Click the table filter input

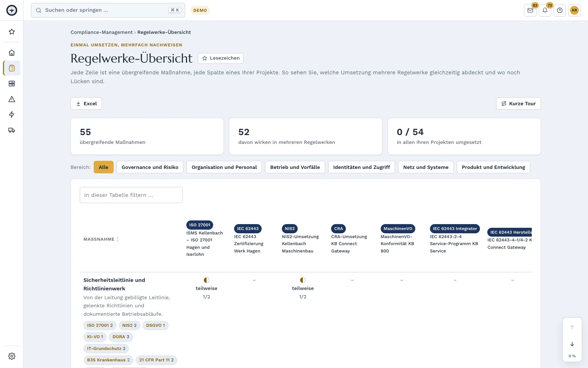131,195
